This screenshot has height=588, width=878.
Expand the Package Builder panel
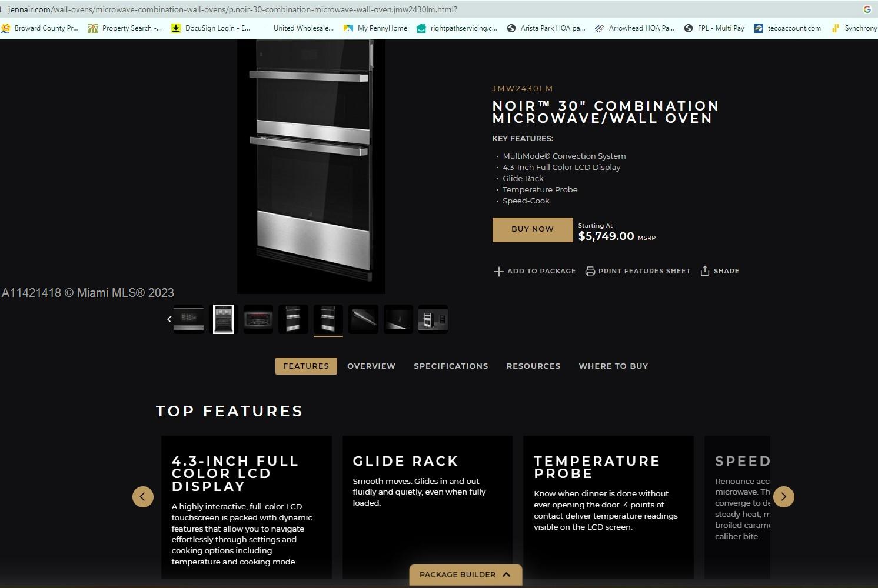465,574
